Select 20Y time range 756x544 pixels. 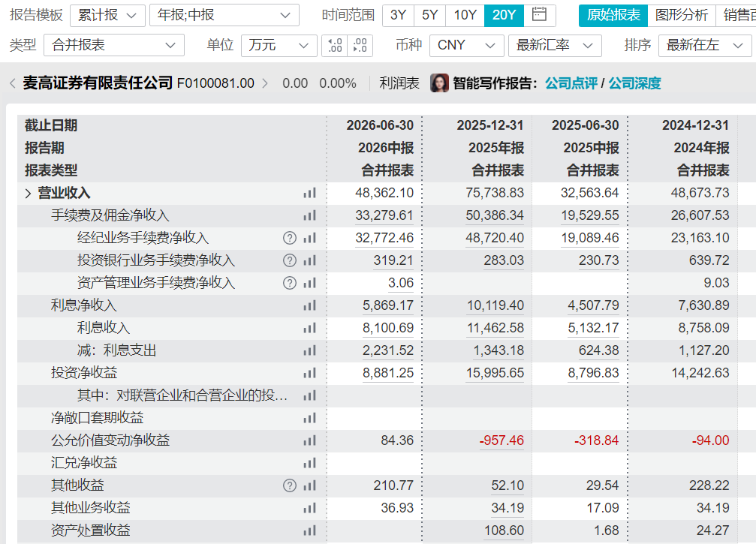point(504,15)
